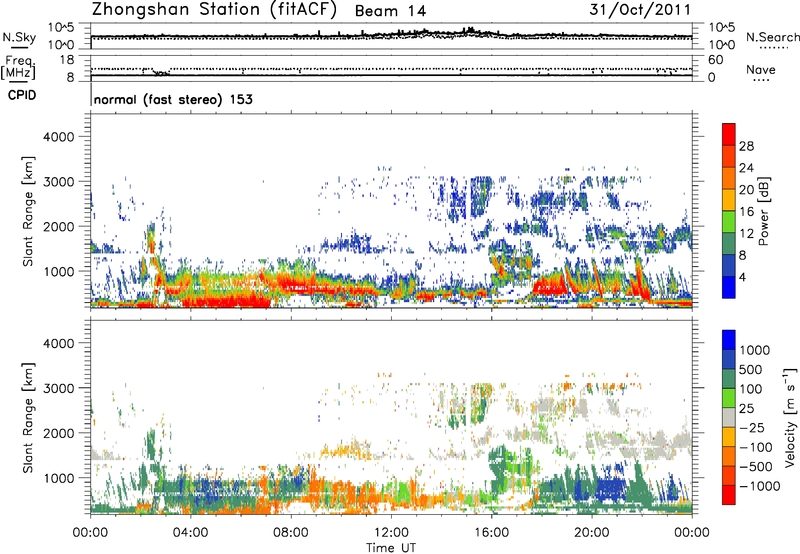Click '4000' on power panel range axis
The height and width of the screenshot is (554, 800).
tap(58, 137)
